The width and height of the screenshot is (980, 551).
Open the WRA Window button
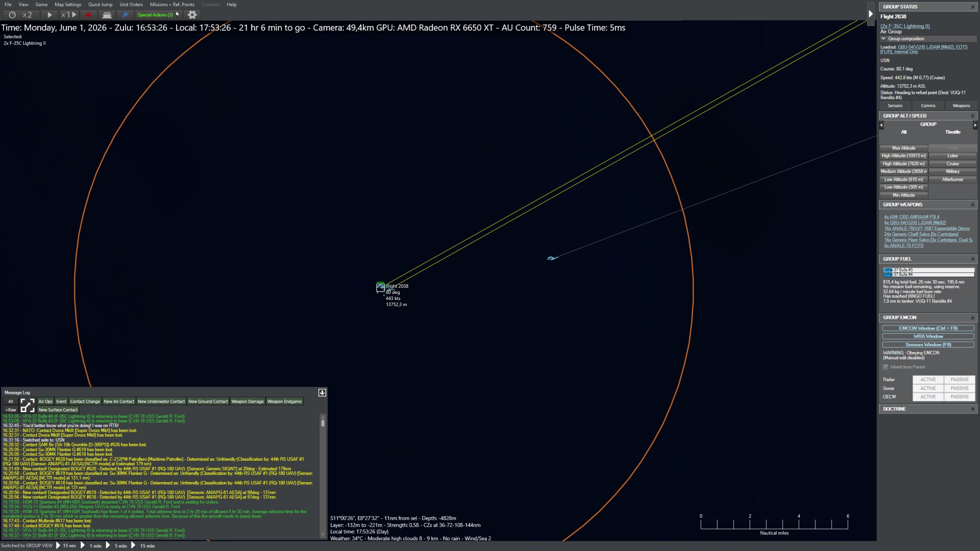coord(927,336)
